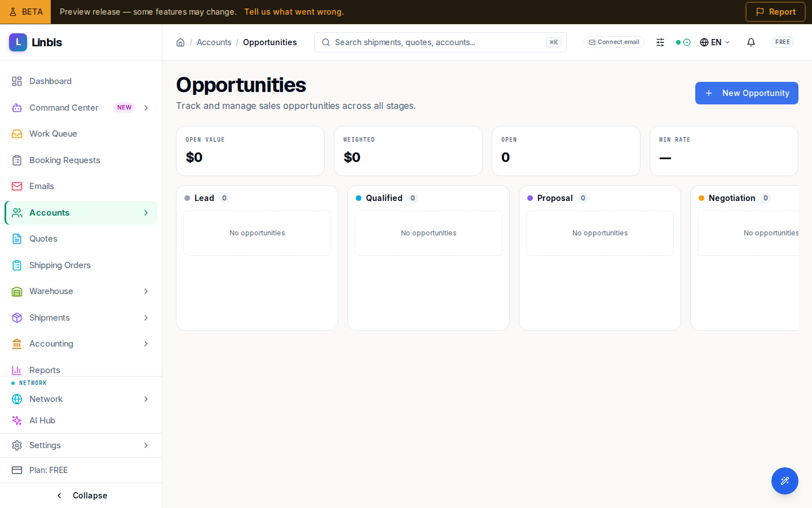The image size is (812, 508).
Task: Focus the search shipments input field
Action: (440, 42)
